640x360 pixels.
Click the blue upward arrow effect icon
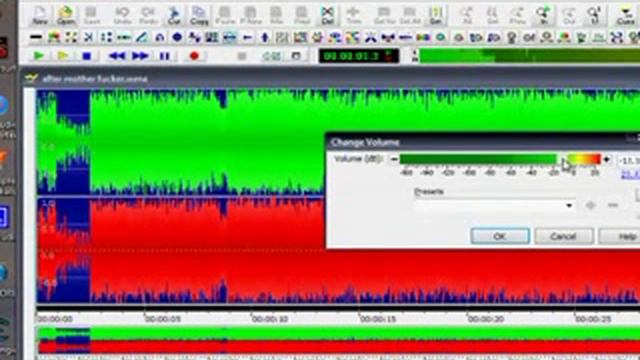(x=265, y=38)
